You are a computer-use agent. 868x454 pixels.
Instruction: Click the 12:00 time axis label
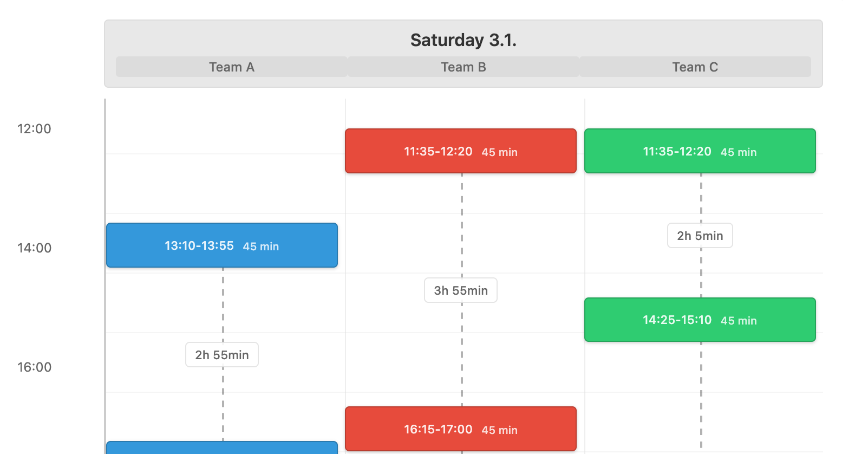click(x=34, y=129)
